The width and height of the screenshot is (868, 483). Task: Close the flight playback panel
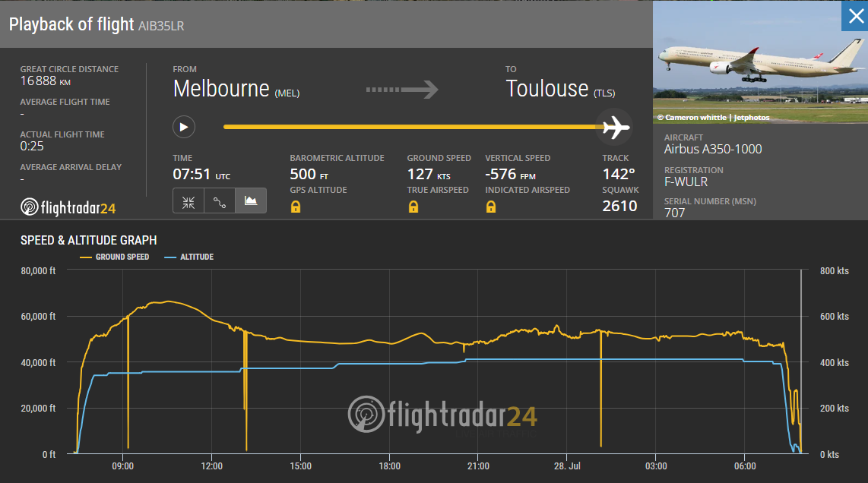[x=855, y=16]
